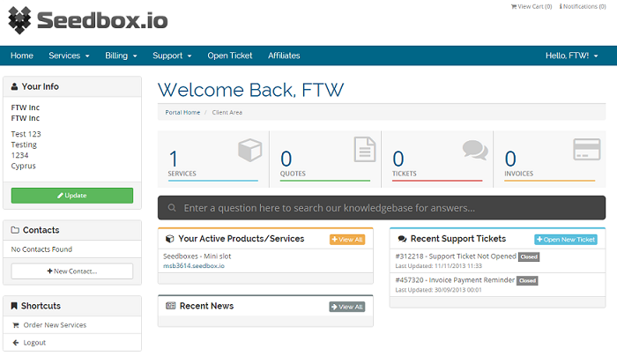Open the Open Ticket menu item
This screenshot has height=364, width=617.
(x=230, y=56)
